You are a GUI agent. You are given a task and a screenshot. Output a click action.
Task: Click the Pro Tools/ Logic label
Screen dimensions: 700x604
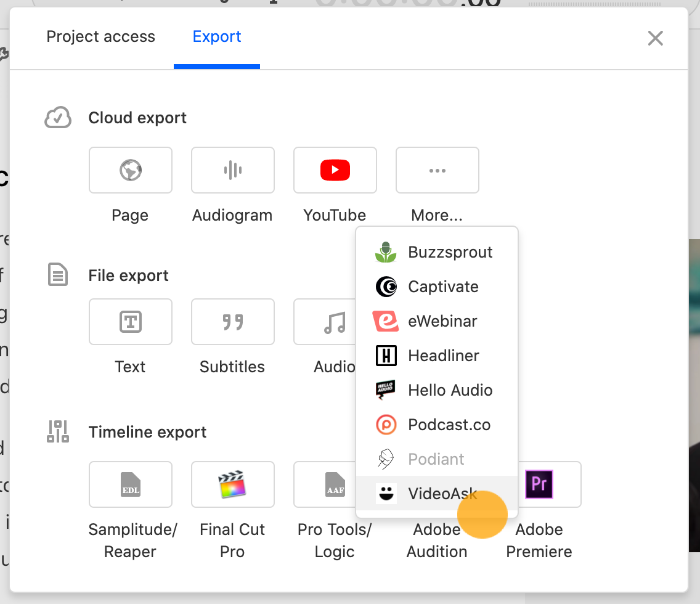pyautogui.click(x=335, y=541)
